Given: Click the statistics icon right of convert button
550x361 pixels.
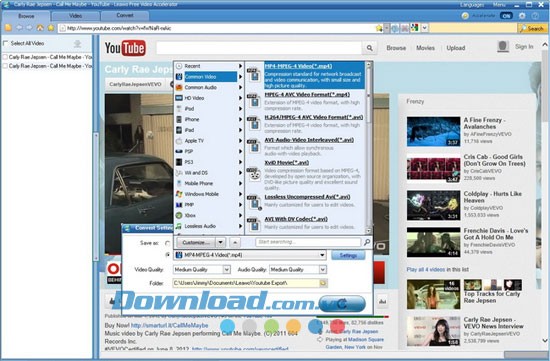Looking at the screenshot, I should tap(382, 301).
